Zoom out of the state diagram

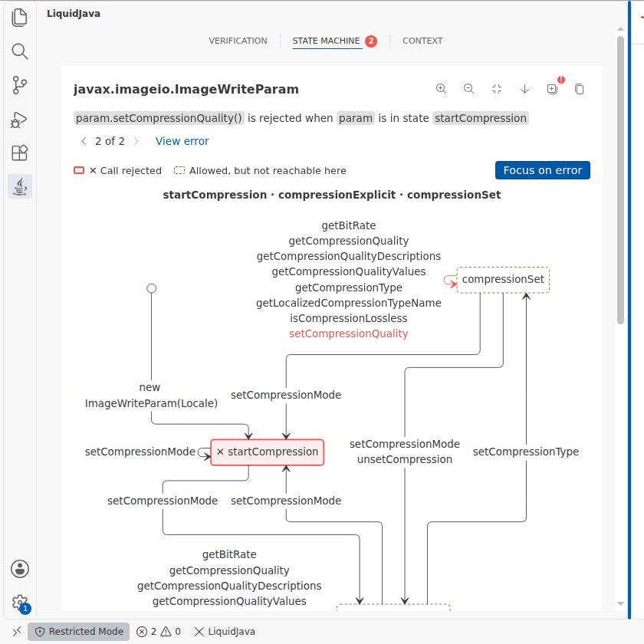pyautogui.click(x=468, y=89)
